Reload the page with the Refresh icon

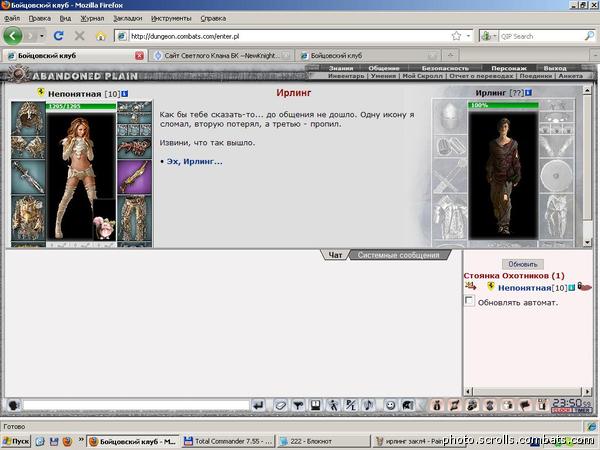(x=58, y=36)
